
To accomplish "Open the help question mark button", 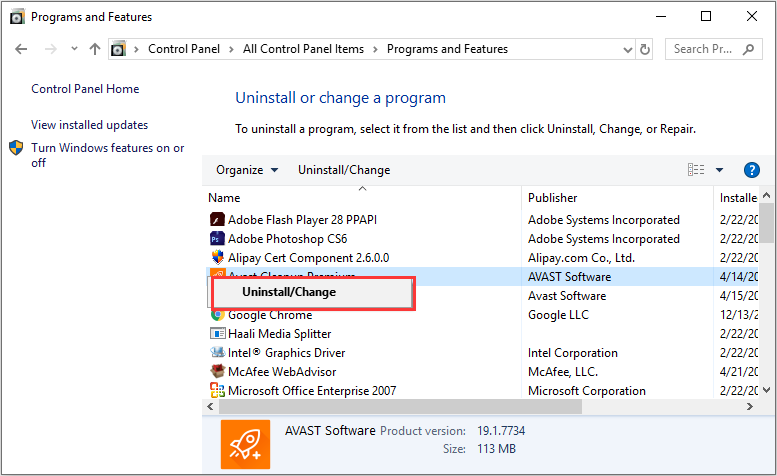I will tap(752, 170).
